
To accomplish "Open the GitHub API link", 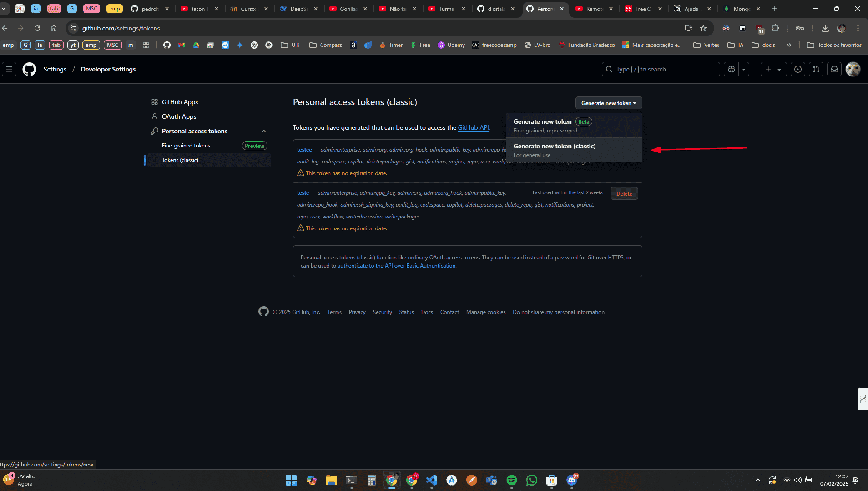I will click(473, 127).
